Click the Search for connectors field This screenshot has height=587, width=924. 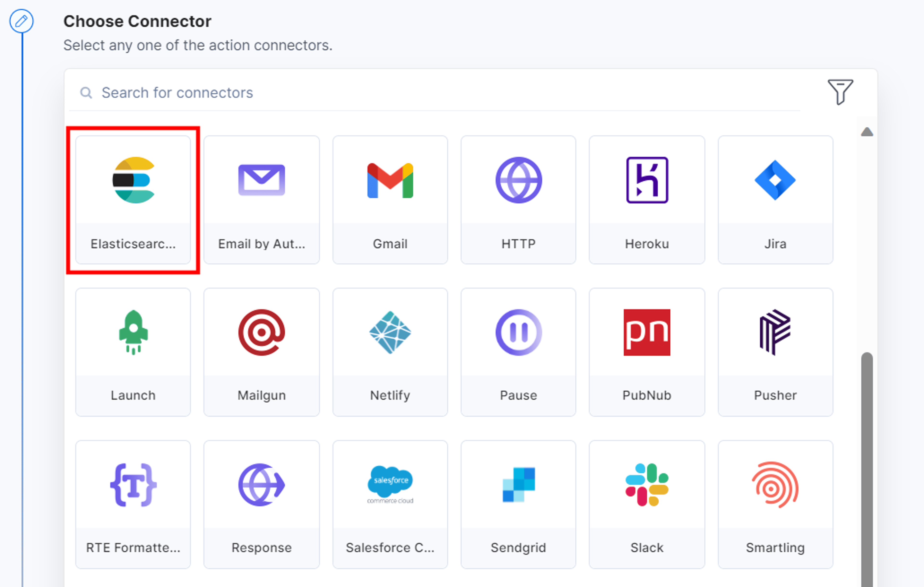(434, 92)
